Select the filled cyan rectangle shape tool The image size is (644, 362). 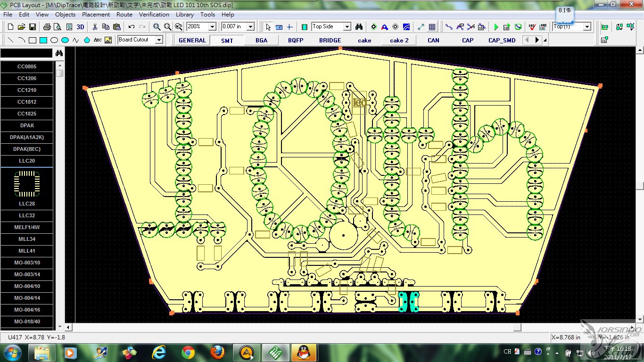43,40
